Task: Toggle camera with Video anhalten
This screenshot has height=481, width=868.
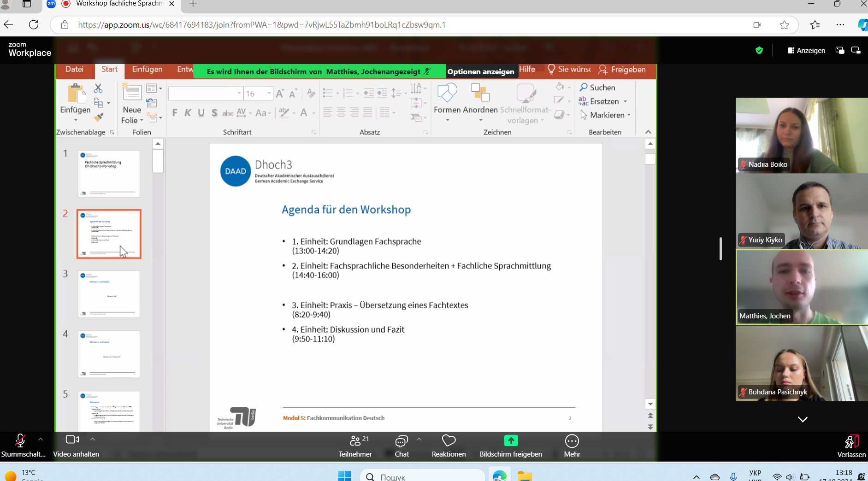Action: click(72, 440)
